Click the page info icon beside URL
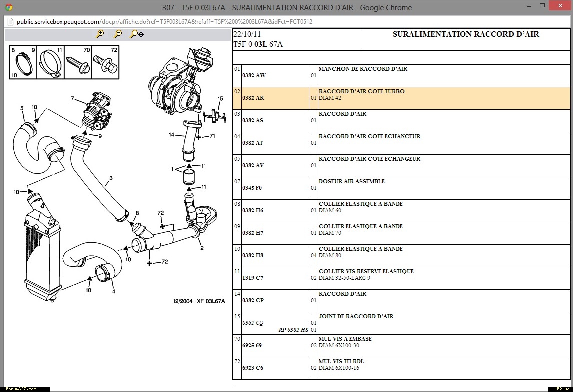The height and width of the screenshot is (392, 573). tap(10, 22)
